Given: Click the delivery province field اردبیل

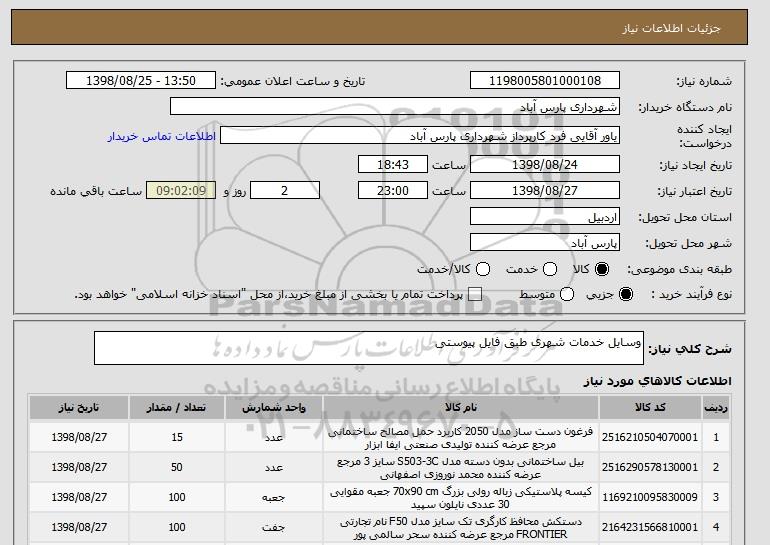Looking at the screenshot, I should click(x=545, y=217).
